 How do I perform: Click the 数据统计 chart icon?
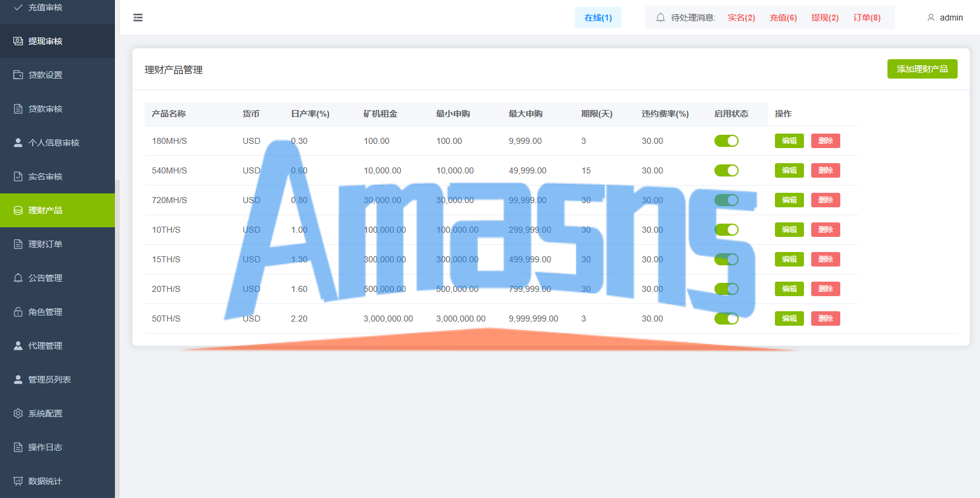point(18,481)
